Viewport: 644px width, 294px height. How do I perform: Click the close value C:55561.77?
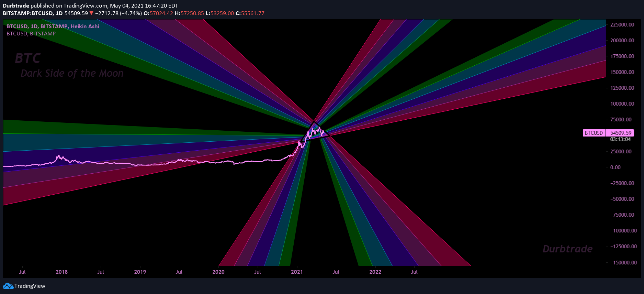click(x=250, y=13)
